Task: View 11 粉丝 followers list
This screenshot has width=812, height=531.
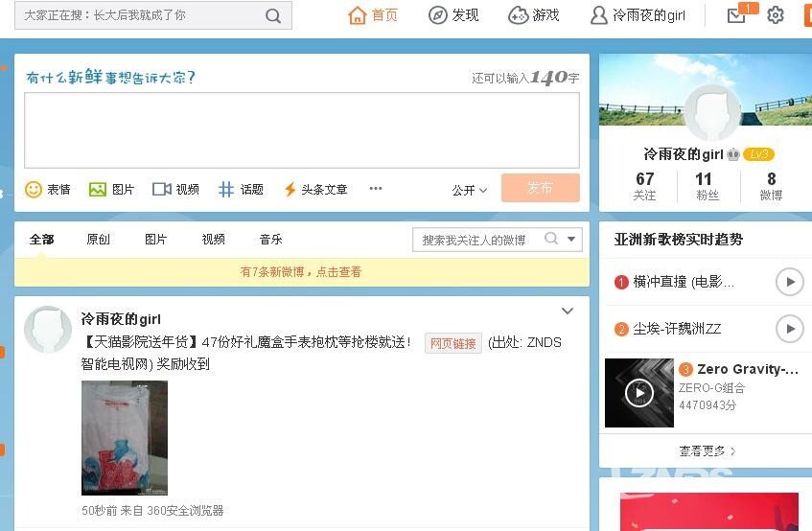Action: coord(708,186)
